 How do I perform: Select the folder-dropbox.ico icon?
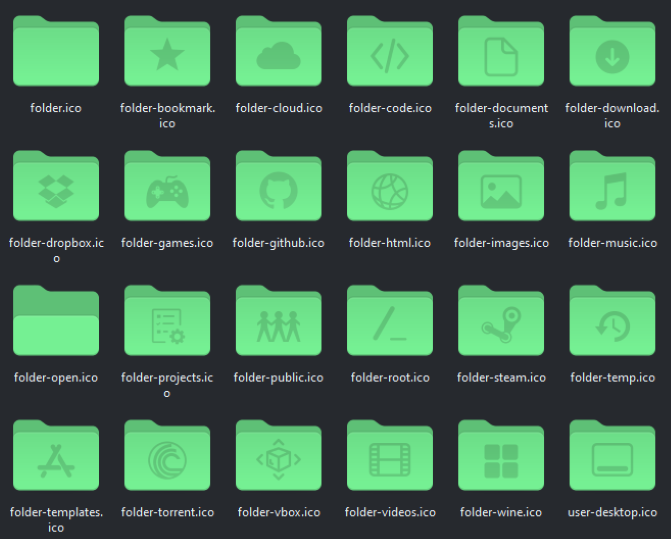coord(56,189)
